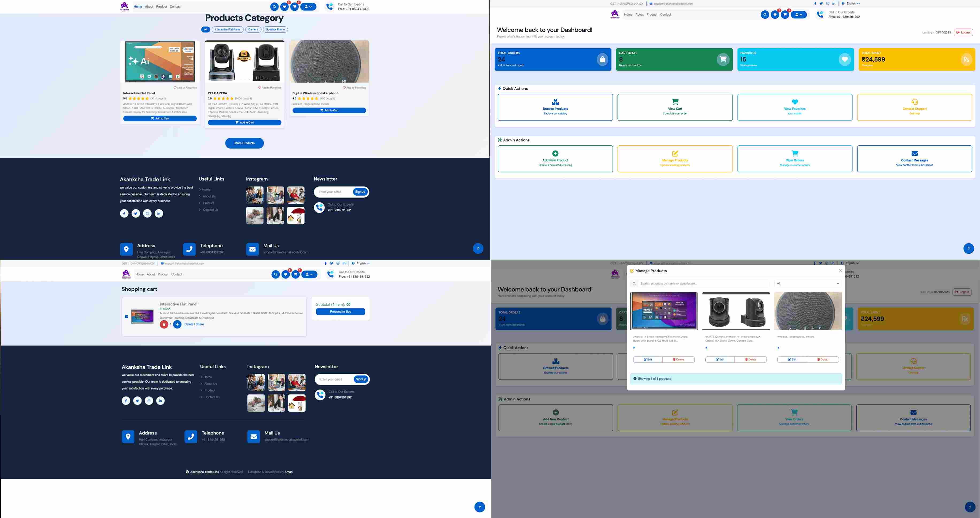Click the Proceed to Buy button
Image resolution: width=980 pixels, height=518 pixels.
pos(340,312)
